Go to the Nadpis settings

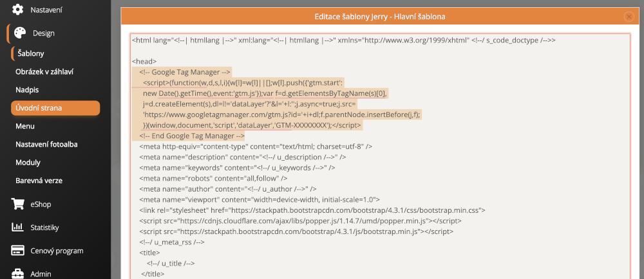(x=28, y=89)
